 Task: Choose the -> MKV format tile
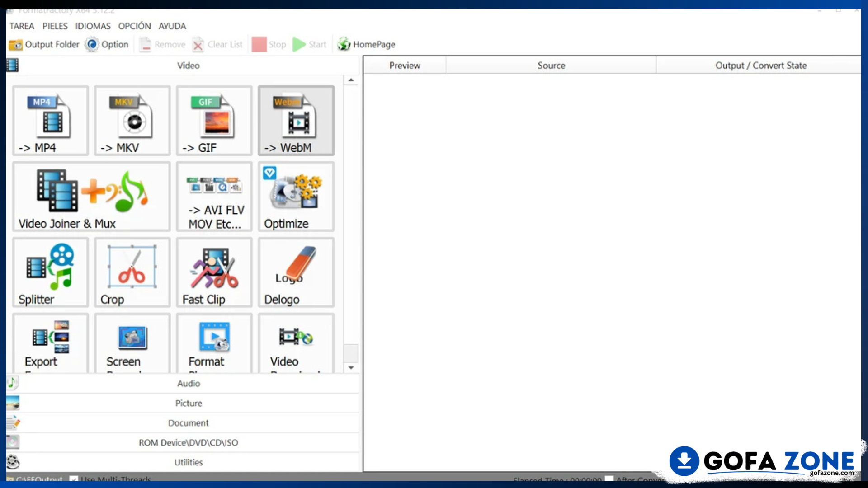pyautogui.click(x=132, y=121)
